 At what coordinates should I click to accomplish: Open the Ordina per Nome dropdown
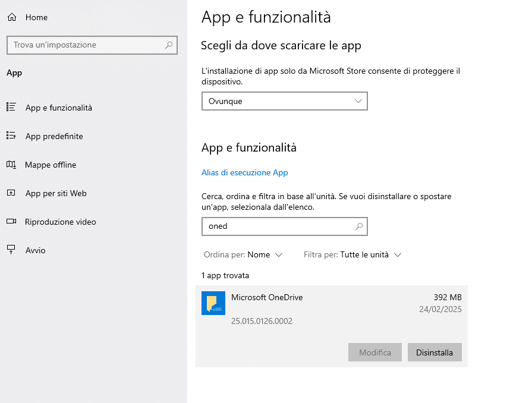point(265,254)
